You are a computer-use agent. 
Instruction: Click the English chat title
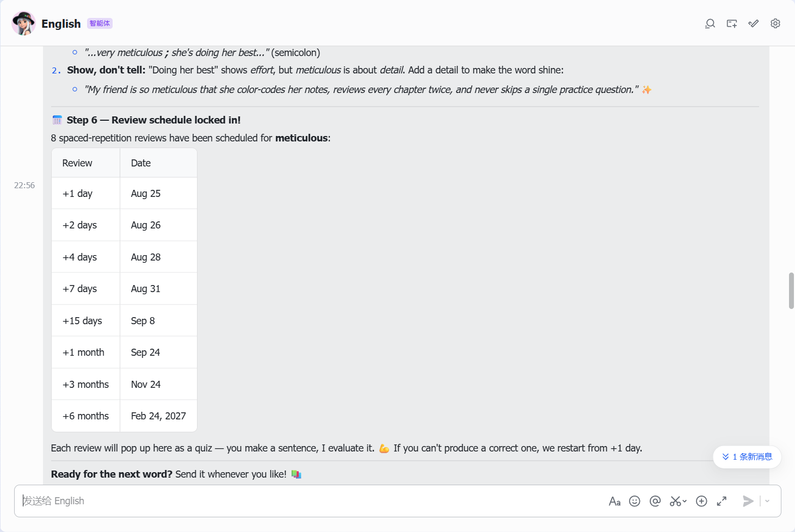pos(61,23)
